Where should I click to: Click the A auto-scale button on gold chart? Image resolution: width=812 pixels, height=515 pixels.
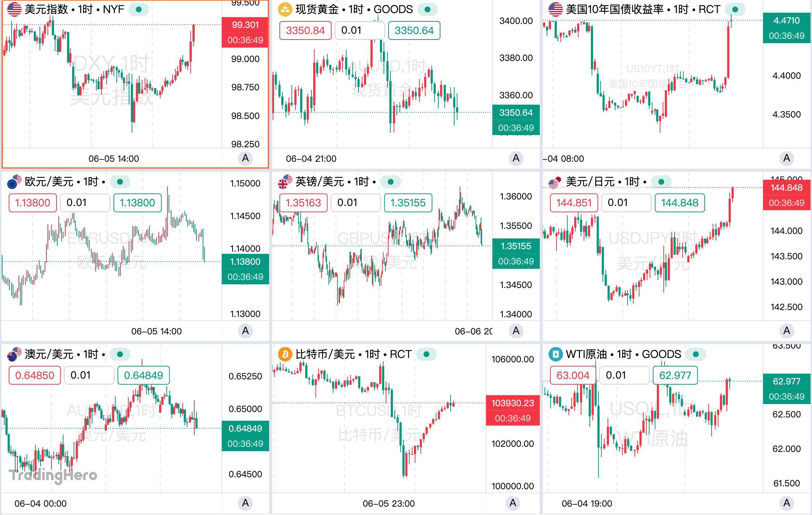coord(516,158)
